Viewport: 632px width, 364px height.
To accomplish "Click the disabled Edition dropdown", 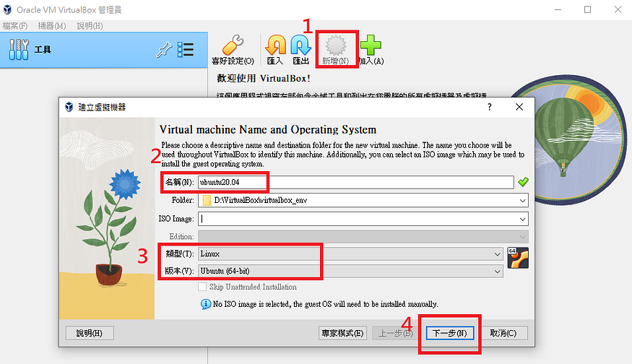I will coord(363,237).
